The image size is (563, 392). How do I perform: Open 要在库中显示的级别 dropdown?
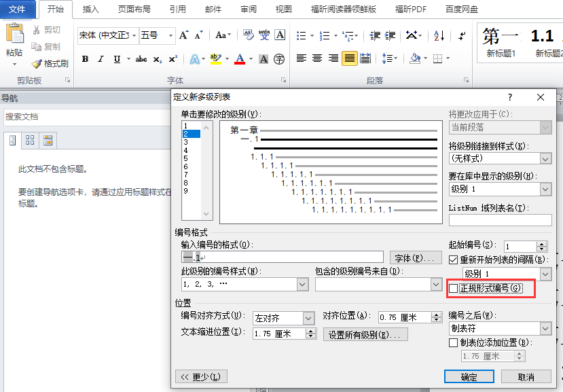[x=545, y=189]
